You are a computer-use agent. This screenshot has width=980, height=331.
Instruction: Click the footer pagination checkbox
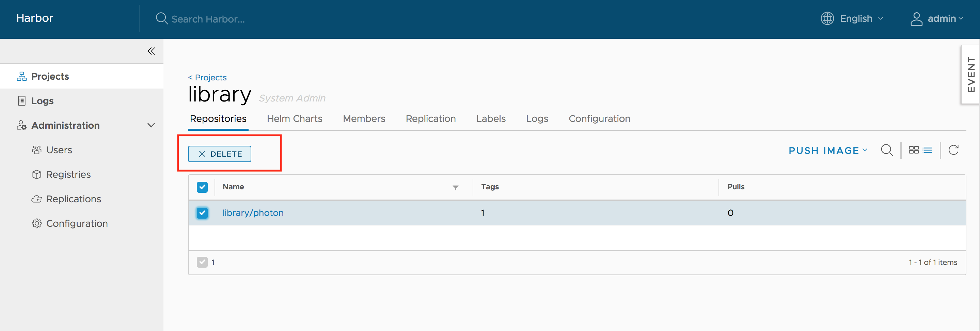(202, 262)
